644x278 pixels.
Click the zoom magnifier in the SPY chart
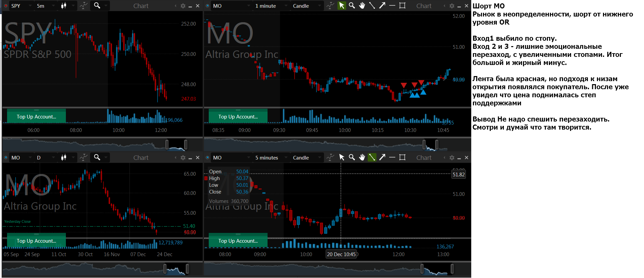point(97,5)
